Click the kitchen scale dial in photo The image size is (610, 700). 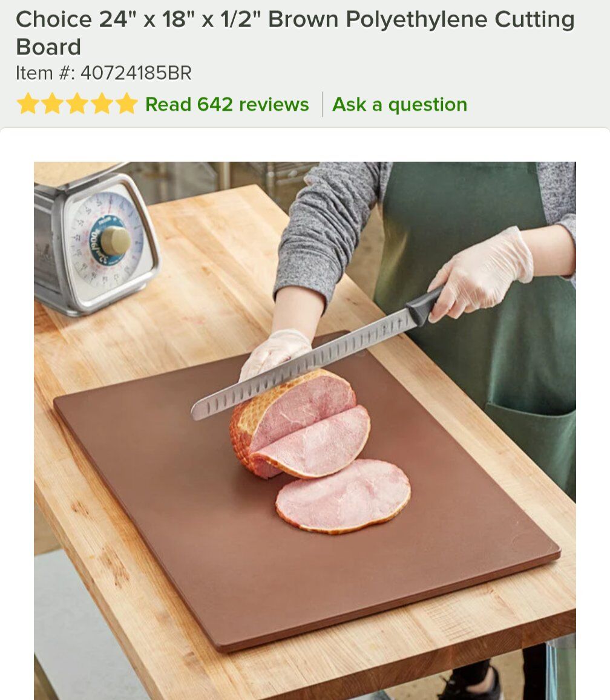[104, 240]
